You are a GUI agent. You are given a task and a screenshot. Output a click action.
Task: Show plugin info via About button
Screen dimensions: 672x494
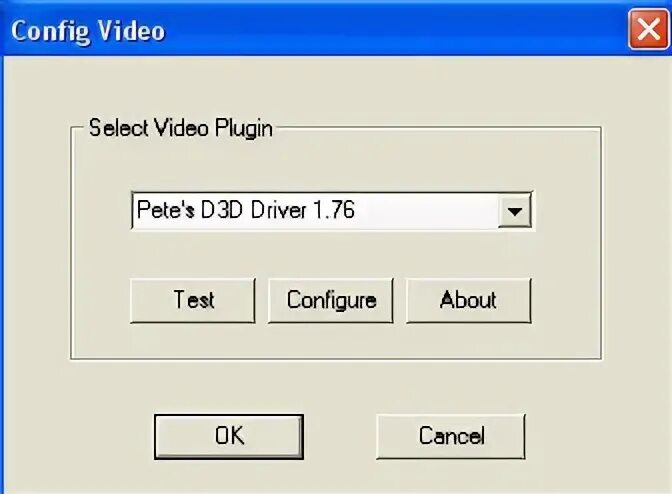pyautogui.click(x=468, y=300)
